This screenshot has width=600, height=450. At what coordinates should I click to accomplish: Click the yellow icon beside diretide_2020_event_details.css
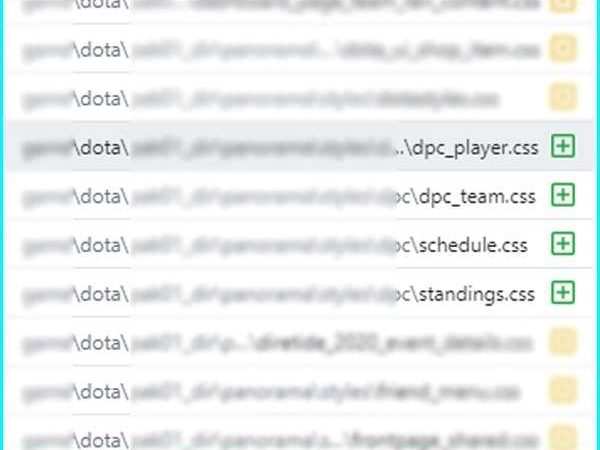coord(562,341)
